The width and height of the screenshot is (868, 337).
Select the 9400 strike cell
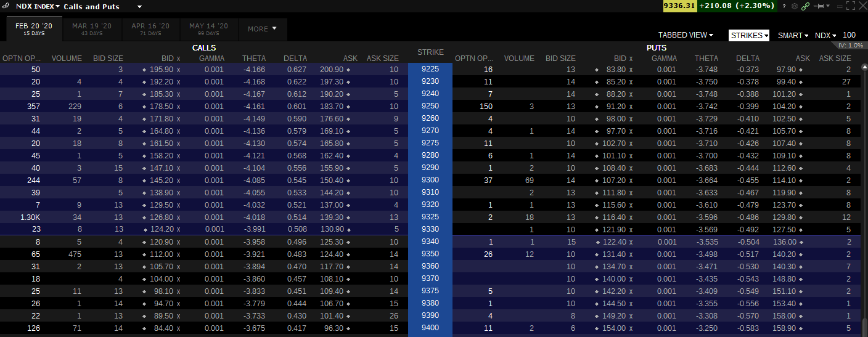[430, 328]
